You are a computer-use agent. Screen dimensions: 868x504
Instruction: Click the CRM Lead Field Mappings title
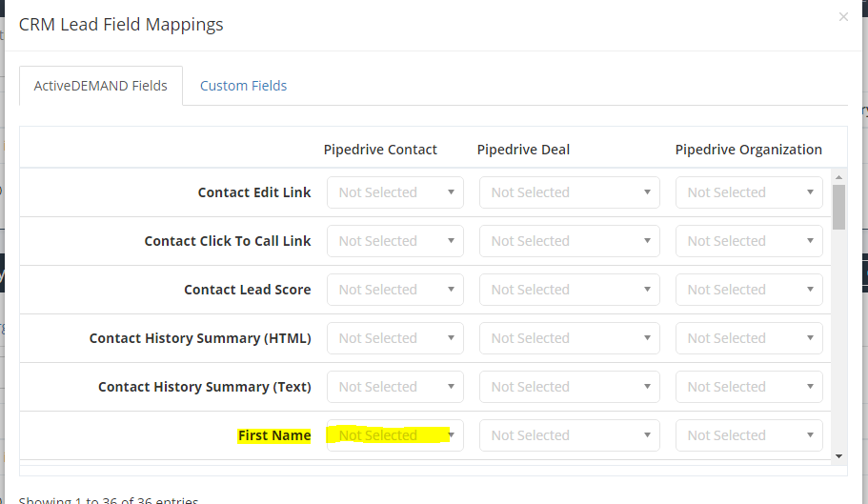121,25
